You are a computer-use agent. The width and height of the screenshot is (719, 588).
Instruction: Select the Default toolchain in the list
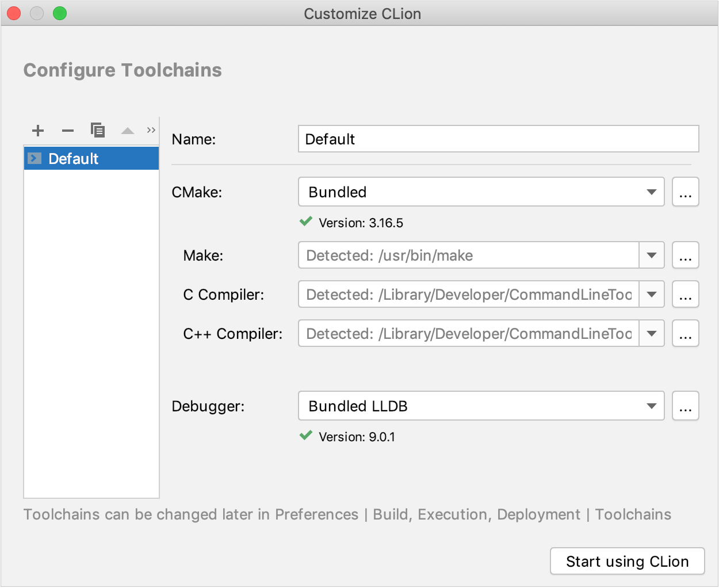91,158
